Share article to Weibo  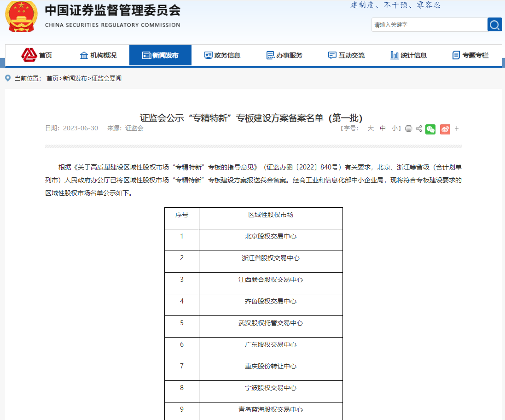pyautogui.click(x=445, y=129)
